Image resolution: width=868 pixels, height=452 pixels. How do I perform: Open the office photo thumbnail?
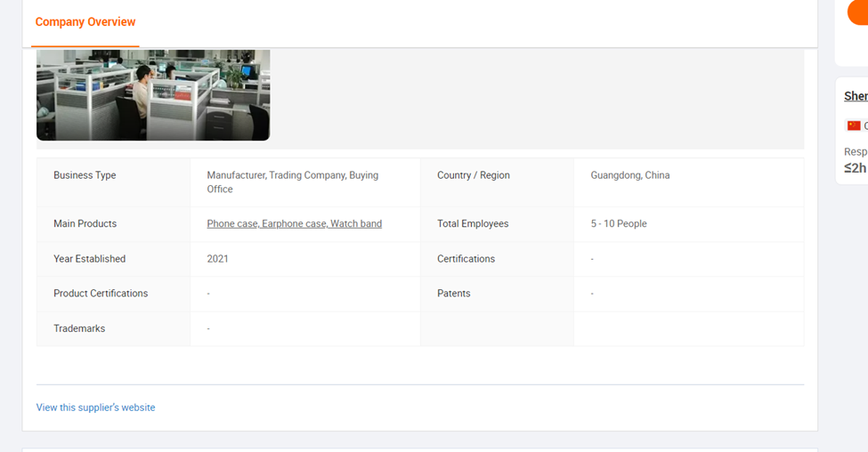click(x=153, y=94)
